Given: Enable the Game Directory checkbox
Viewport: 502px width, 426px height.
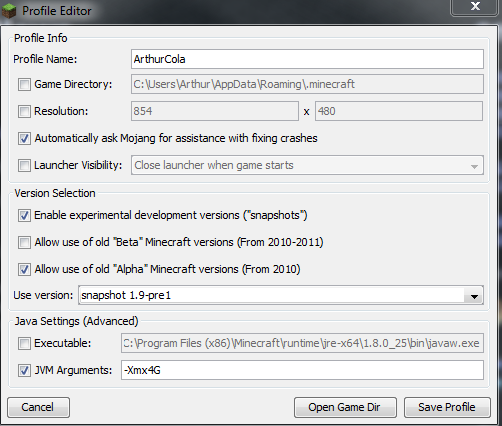Looking at the screenshot, I should pyautogui.click(x=24, y=84).
